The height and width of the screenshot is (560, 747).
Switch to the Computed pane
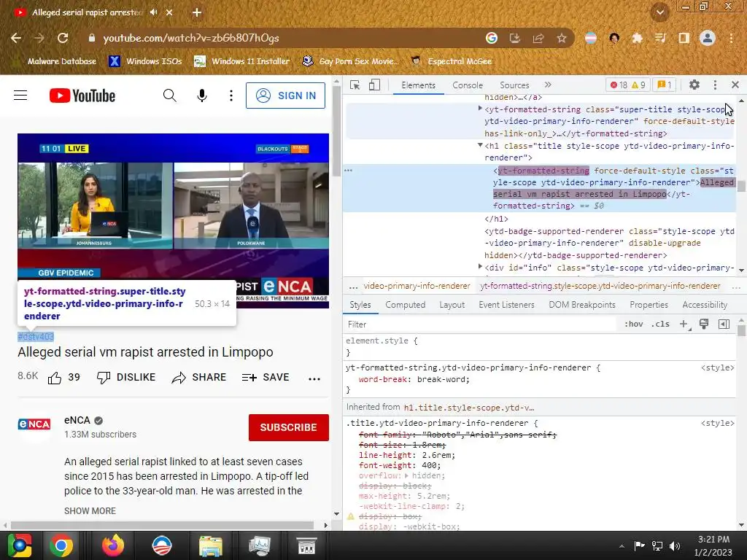point(406,305)
